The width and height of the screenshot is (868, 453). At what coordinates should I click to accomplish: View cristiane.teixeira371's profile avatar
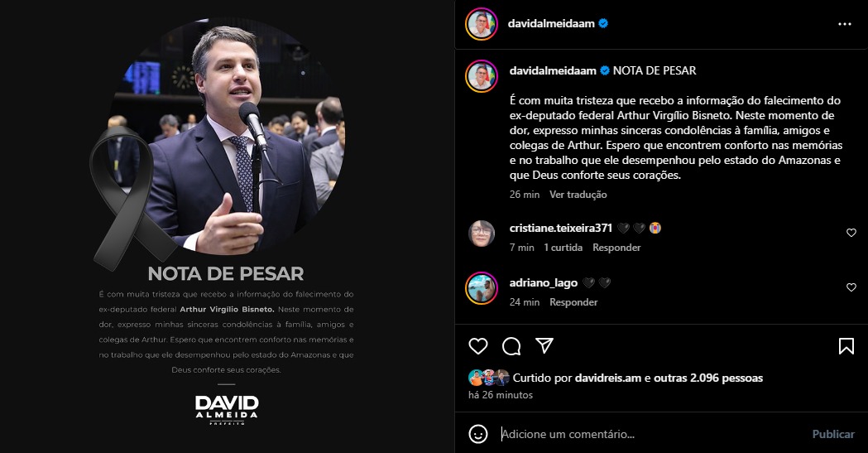tap(482, 234)
